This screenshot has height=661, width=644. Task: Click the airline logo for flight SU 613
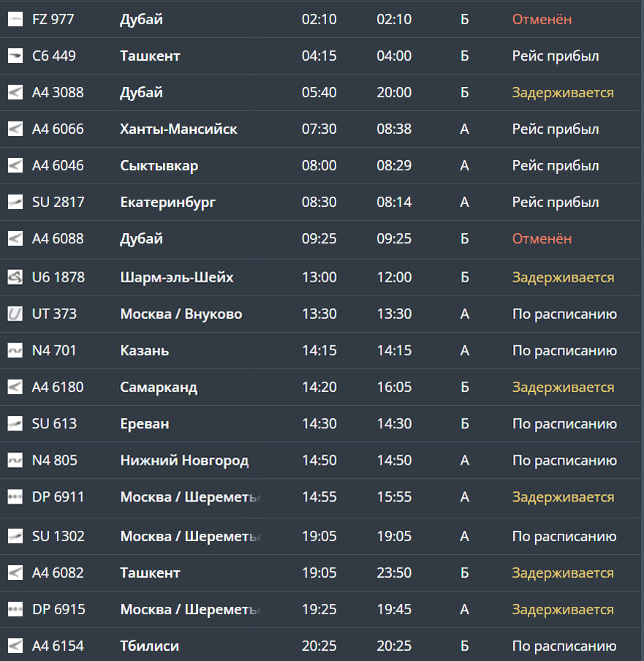(15, 424)
